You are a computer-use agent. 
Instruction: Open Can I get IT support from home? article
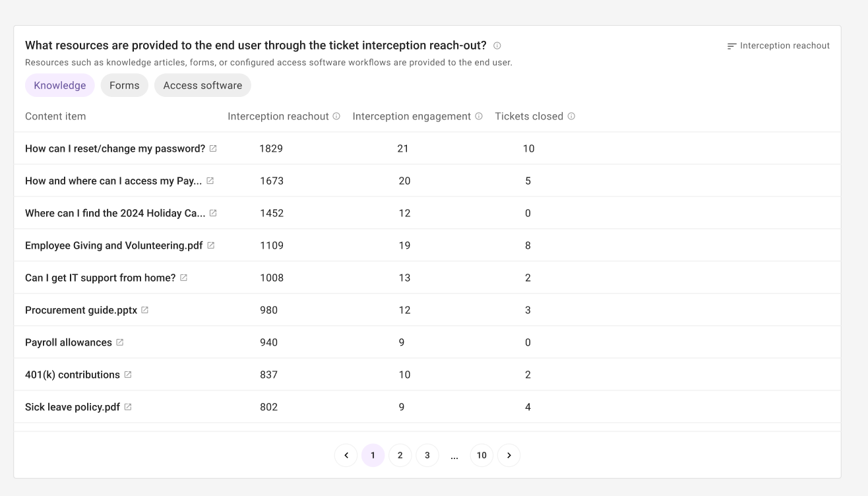(x=100, y=278)
